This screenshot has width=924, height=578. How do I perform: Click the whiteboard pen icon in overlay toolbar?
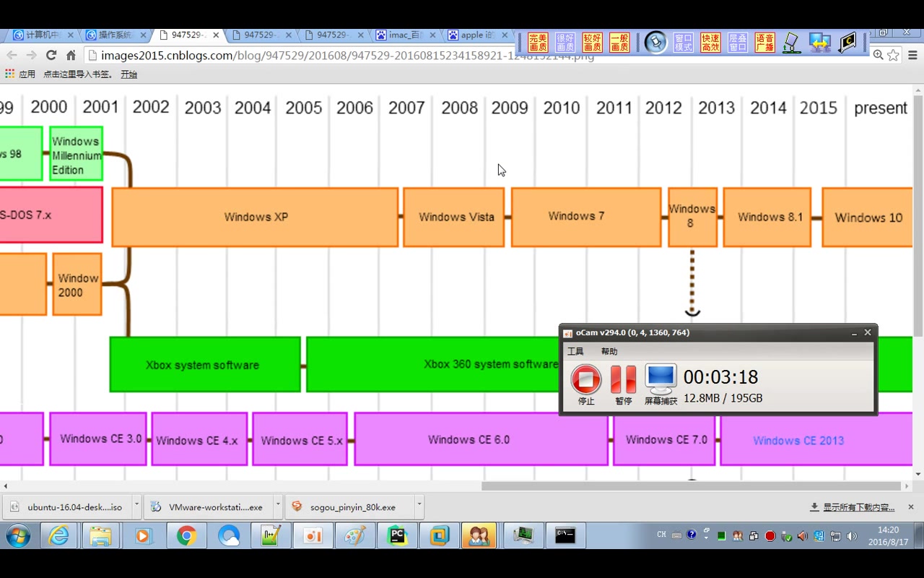pyautogui.click(x=792, y=43)
